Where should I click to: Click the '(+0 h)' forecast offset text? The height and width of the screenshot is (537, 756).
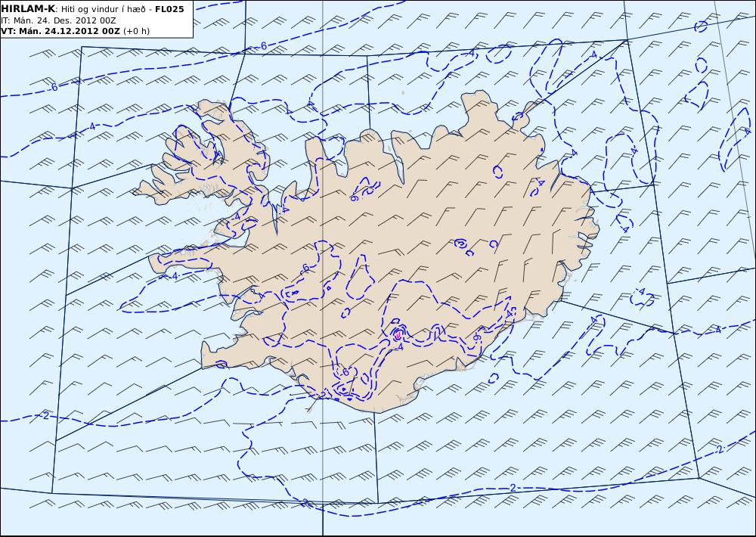pyautogui.click(x=136, y=31)
